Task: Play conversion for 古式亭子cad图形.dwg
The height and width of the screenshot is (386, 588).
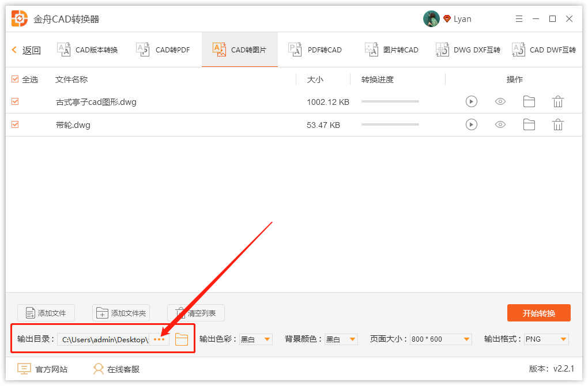Action: (472, 101)
